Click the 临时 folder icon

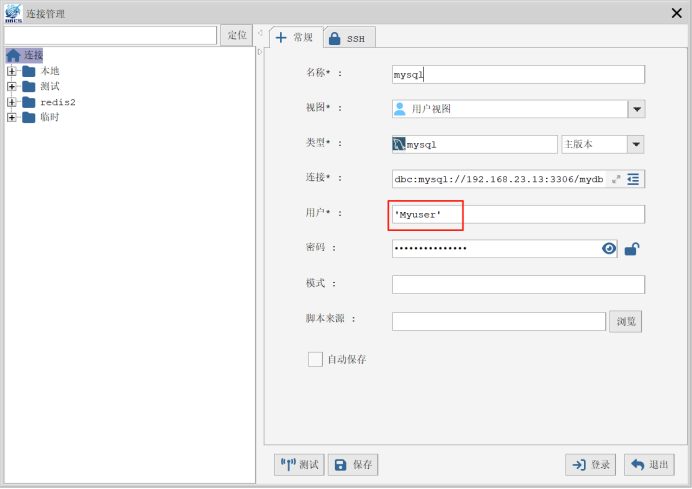(x=29, y=117)
